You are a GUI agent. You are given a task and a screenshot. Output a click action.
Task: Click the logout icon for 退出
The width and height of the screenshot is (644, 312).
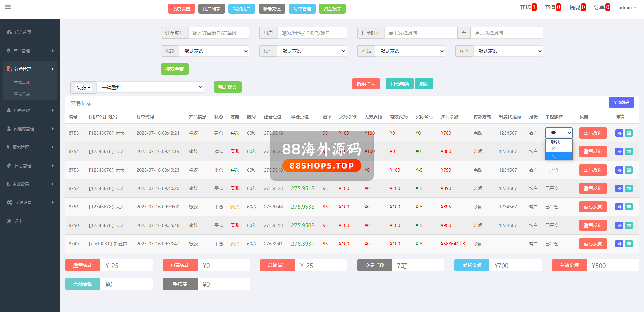click(x=9, y=221)
